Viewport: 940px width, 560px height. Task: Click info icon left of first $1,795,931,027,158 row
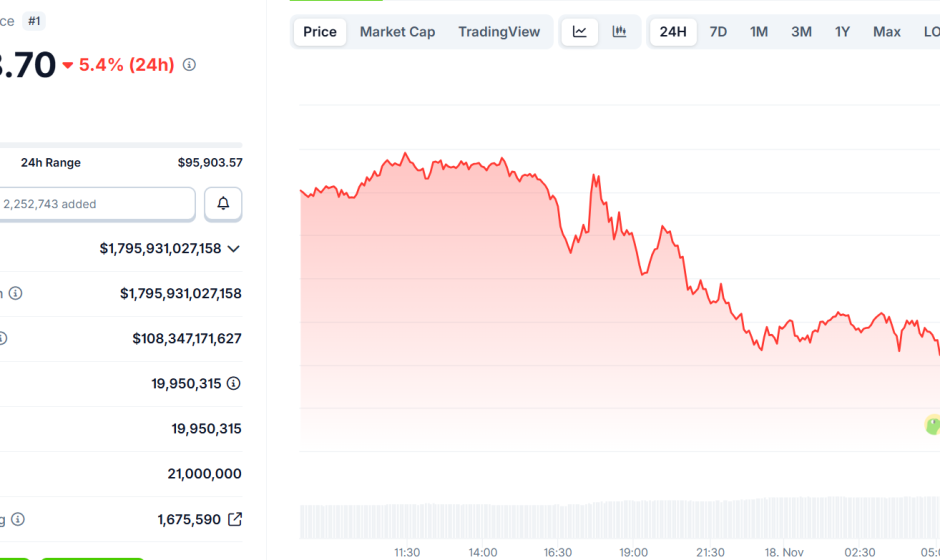point(16,293)
